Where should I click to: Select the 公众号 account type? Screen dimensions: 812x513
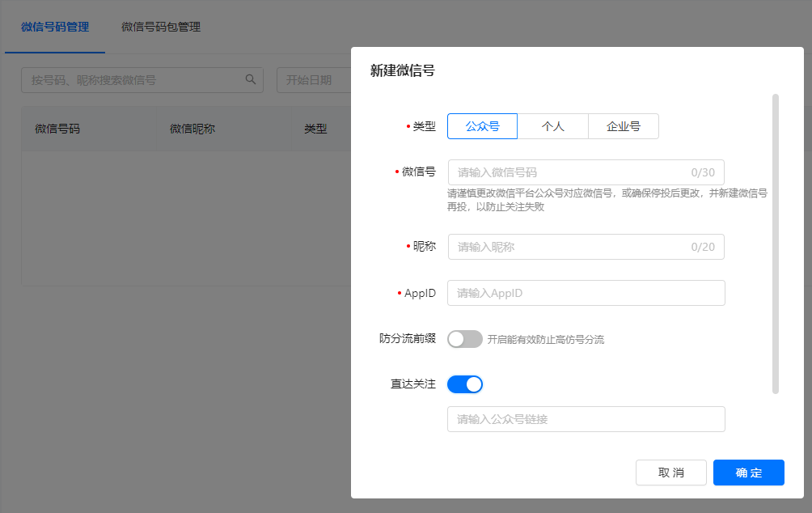point(482,126)
